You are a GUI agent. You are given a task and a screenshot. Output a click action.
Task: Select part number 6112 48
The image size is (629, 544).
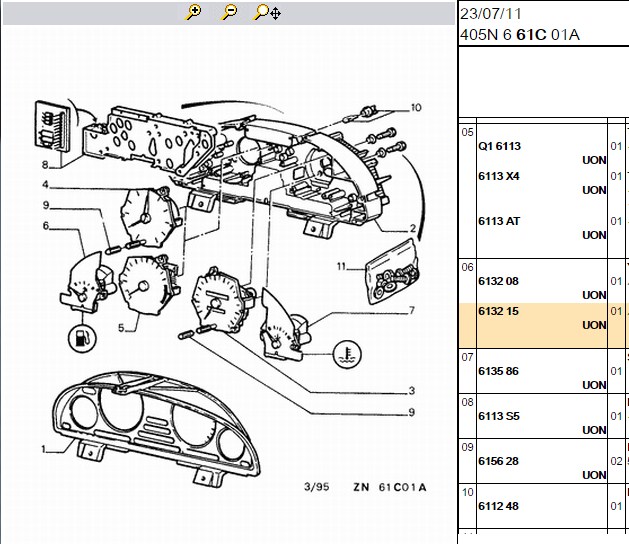pyautogui.click(x=498, y=506)
